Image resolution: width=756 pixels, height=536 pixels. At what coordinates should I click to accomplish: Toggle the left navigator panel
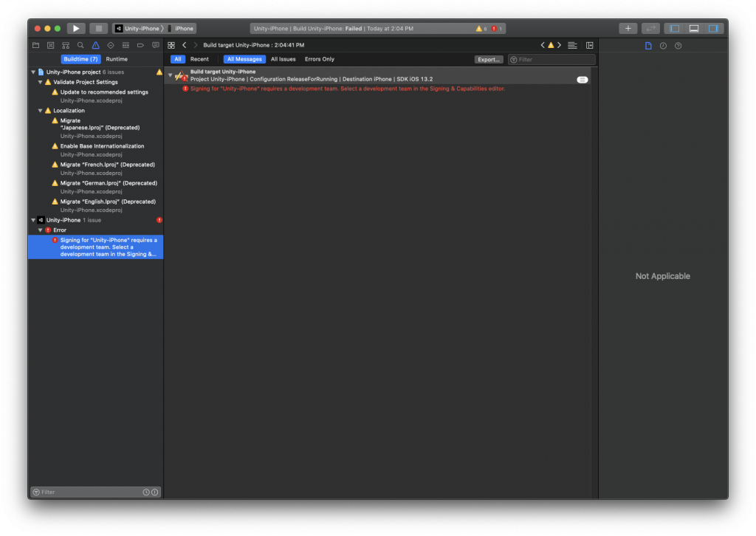(675, 29)
